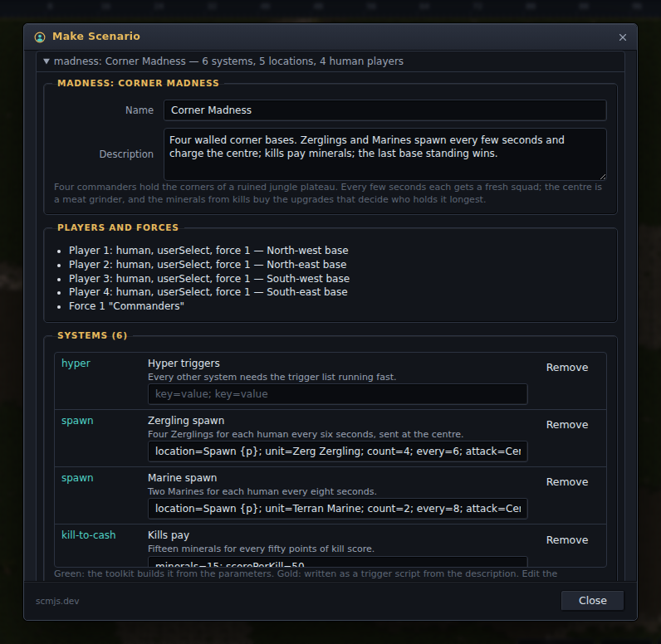Remove the Hyper triggers system
The image size is (661, 644).
click(x=566, y=368)
